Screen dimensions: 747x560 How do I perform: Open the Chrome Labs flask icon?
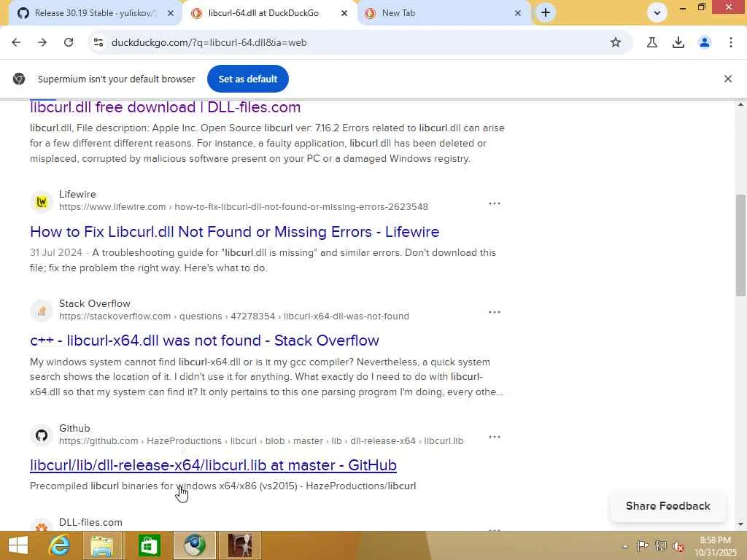pyautogui.click(x=651, y=42)
